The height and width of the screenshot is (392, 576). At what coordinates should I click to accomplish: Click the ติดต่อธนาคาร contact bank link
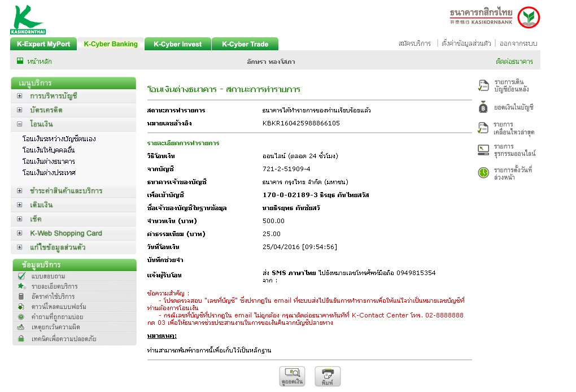(514, 62)
